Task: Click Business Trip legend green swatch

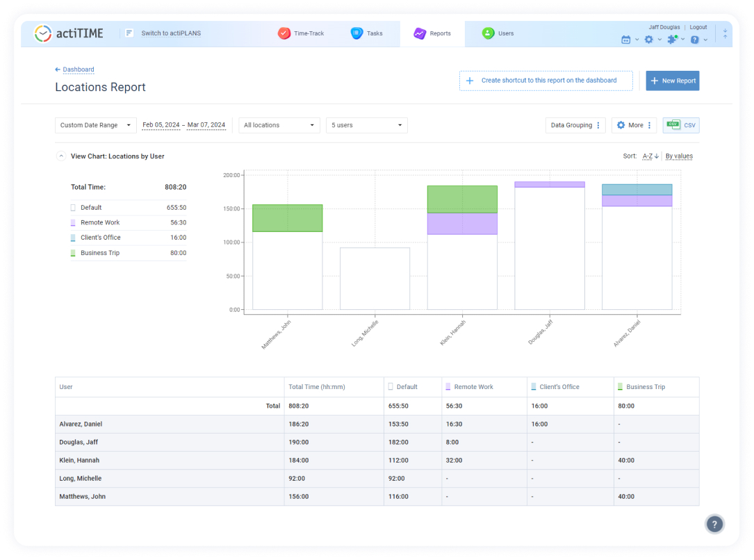Action: tap(73, 253)
